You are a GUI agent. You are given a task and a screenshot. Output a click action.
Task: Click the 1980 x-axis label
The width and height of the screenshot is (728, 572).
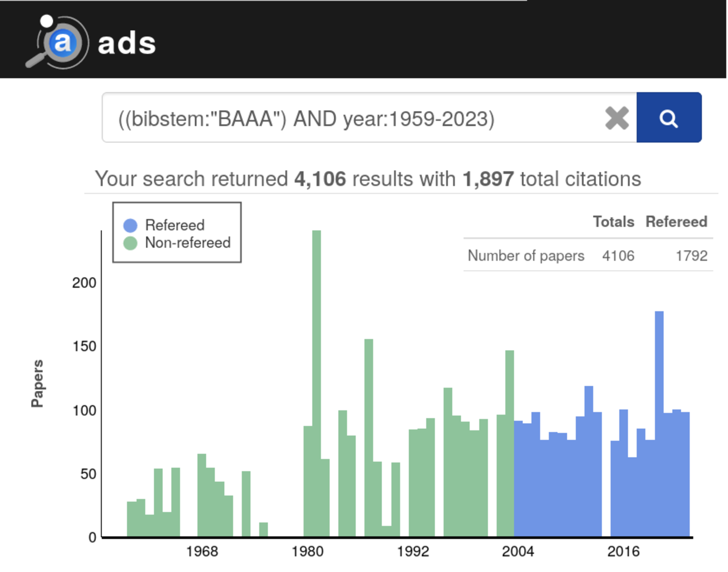[x=308, y=552]
